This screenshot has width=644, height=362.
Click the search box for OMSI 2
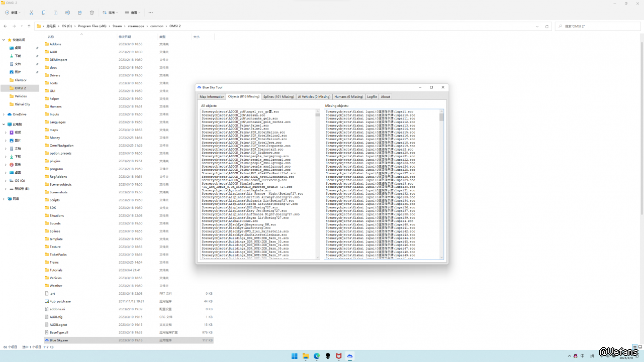598,26
